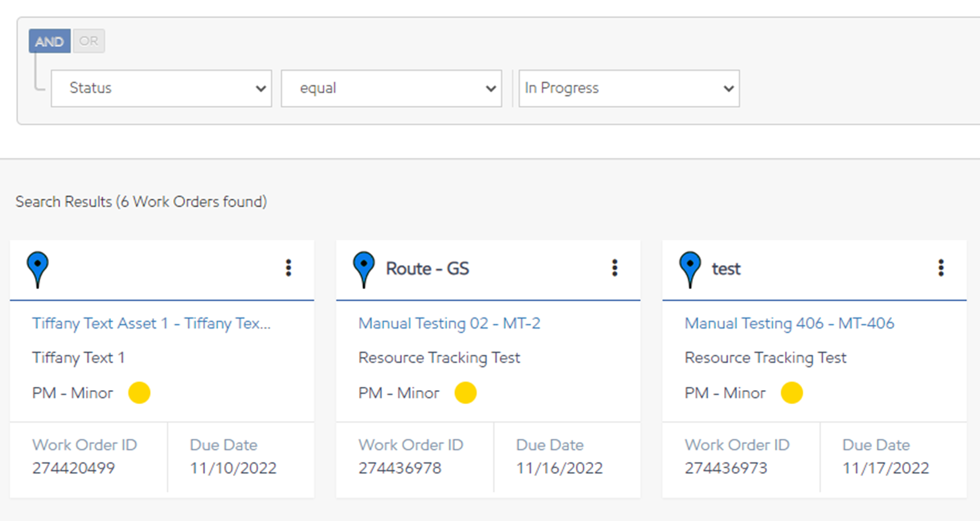Open Tiffany Text Asset 1 link
This screenshot has height=521, width=980.
tap(151, 323)
